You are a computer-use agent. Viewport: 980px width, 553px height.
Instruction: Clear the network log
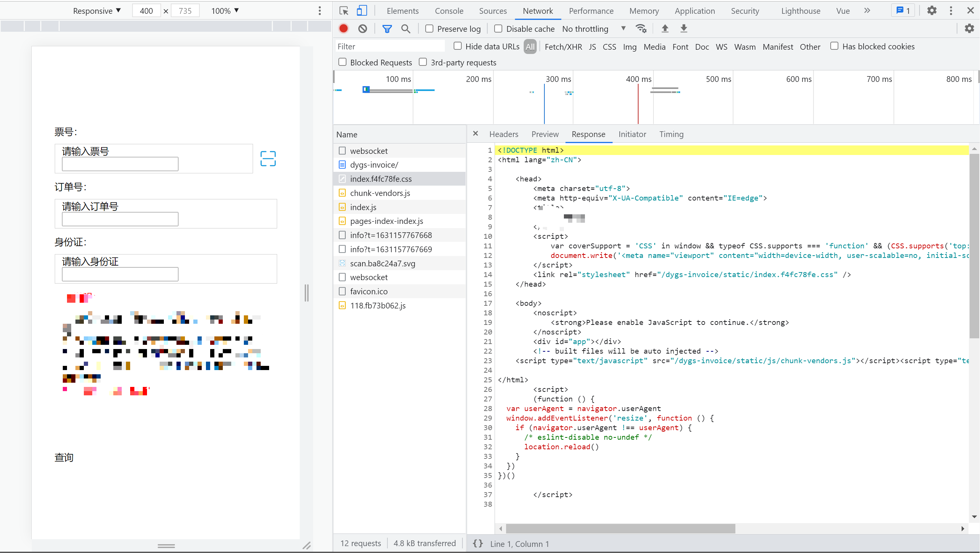pyautogui.click(x=363, y=29)
